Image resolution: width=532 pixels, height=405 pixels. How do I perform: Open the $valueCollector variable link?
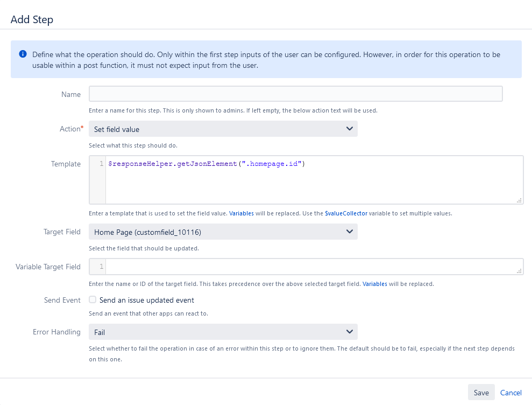point(346,213)
